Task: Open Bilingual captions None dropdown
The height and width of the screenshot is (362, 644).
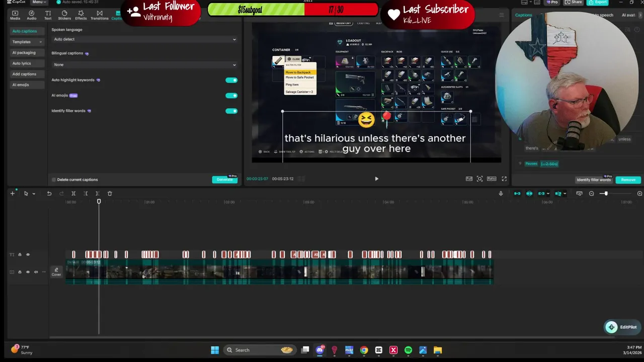Action: point(144,64)
